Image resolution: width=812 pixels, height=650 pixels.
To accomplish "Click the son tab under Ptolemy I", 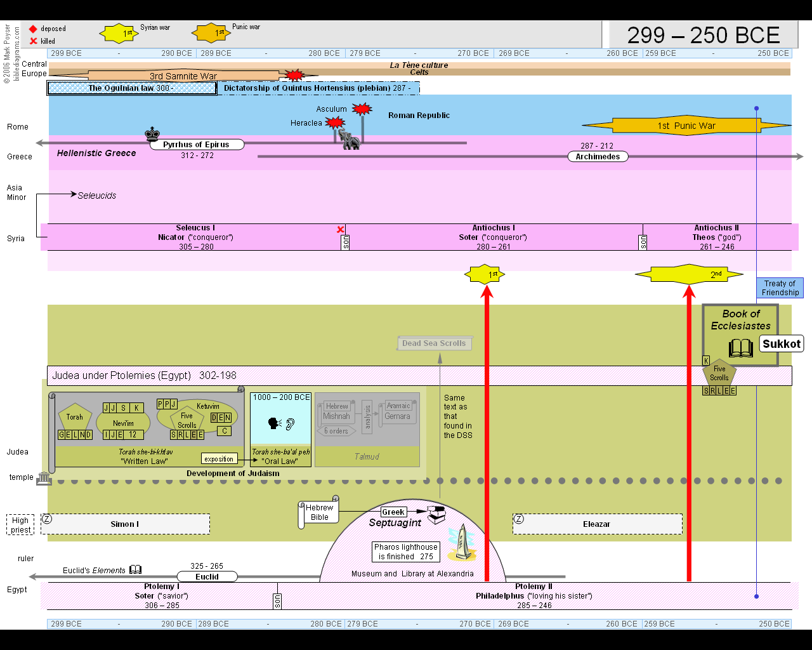I will point(277,601).
